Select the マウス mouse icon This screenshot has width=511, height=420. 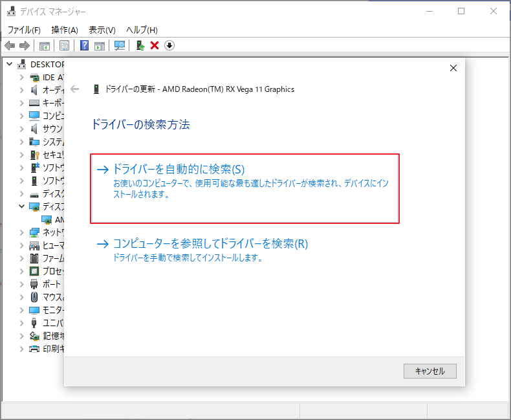click(34, 297)
